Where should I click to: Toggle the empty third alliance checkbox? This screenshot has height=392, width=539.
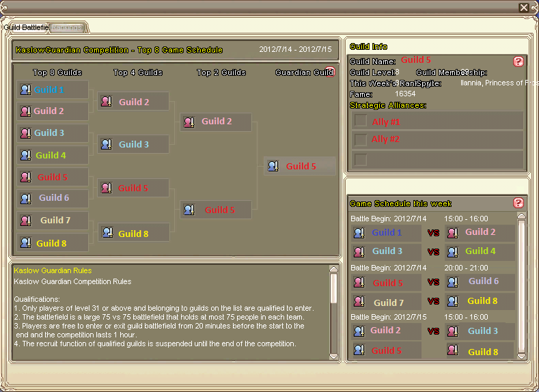click(x=360, y=159)
